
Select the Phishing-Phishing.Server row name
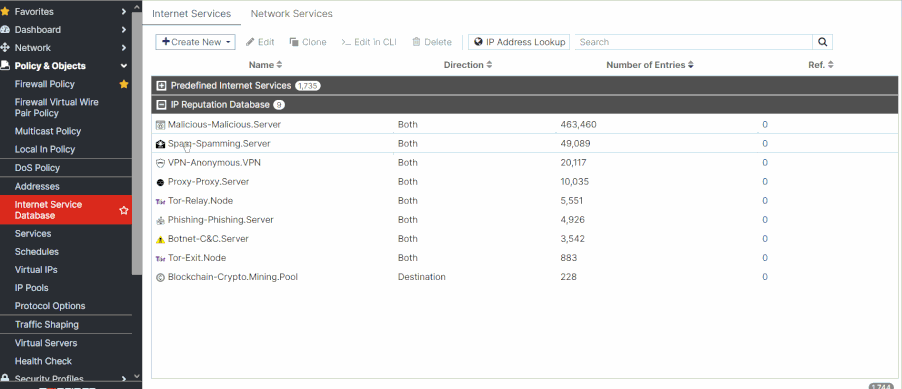click(x=221, y=220)
